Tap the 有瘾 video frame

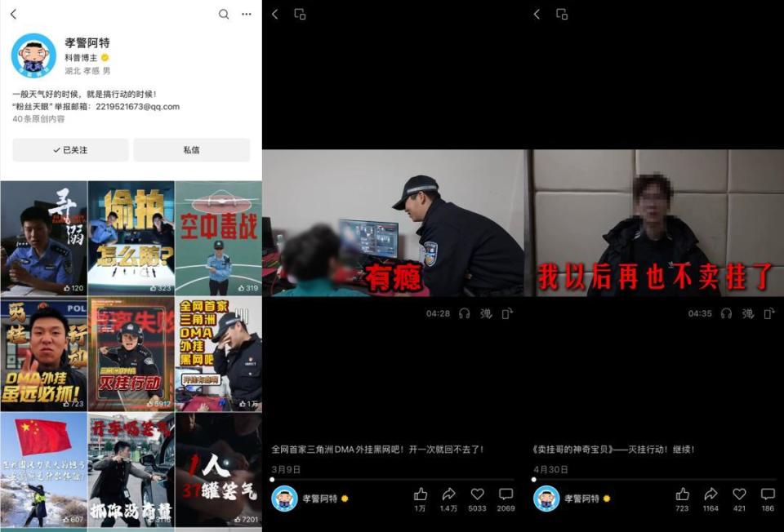point(393,223)
